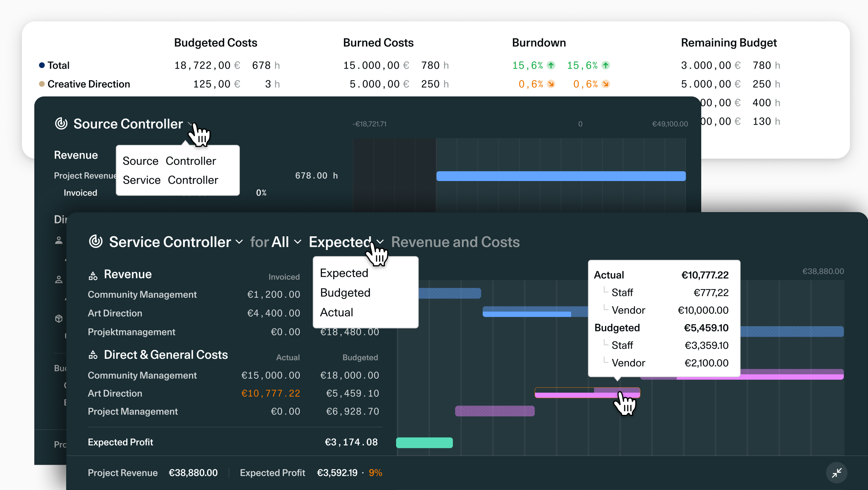Click Art Direction under Revenue
Image resolution: width=868 pixels, height=490 pixels.
(115, 313)
